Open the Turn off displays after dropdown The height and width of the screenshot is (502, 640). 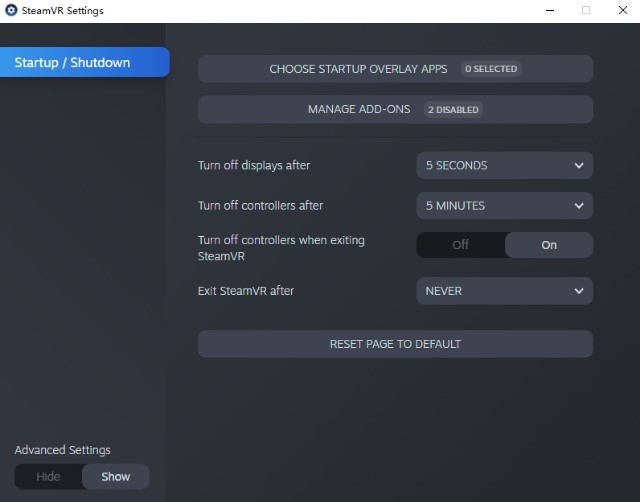pyautogui.click(x=504, y=165)
